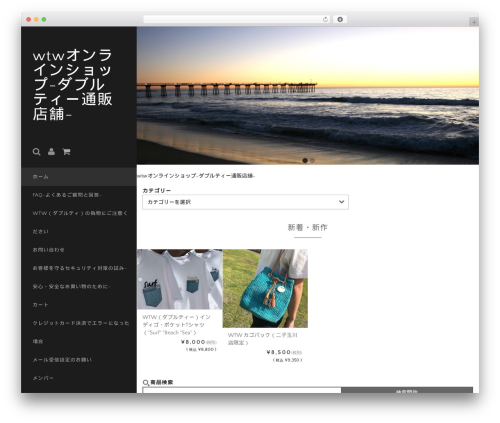Select the first slider dot on the hero image
The width and height of the screenshot is (500, 423).
[305, 161]
